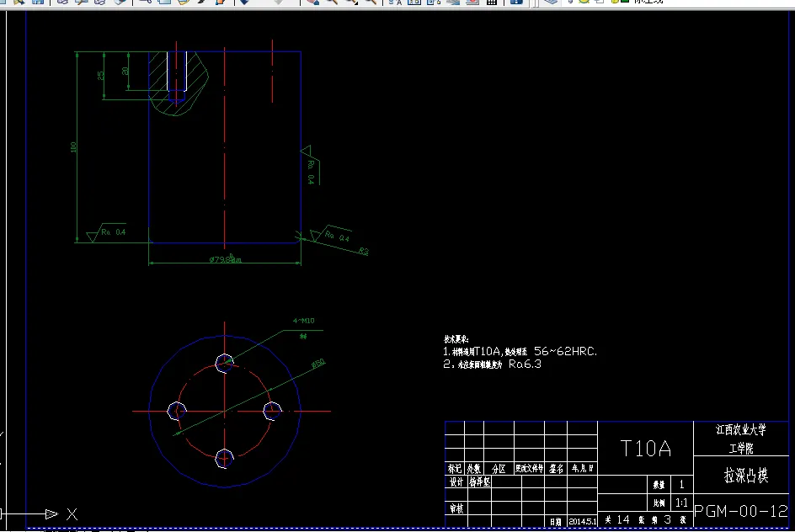Select the 100 height dimension text
Viewport: 795px width, 532px height.
point(73,147)
